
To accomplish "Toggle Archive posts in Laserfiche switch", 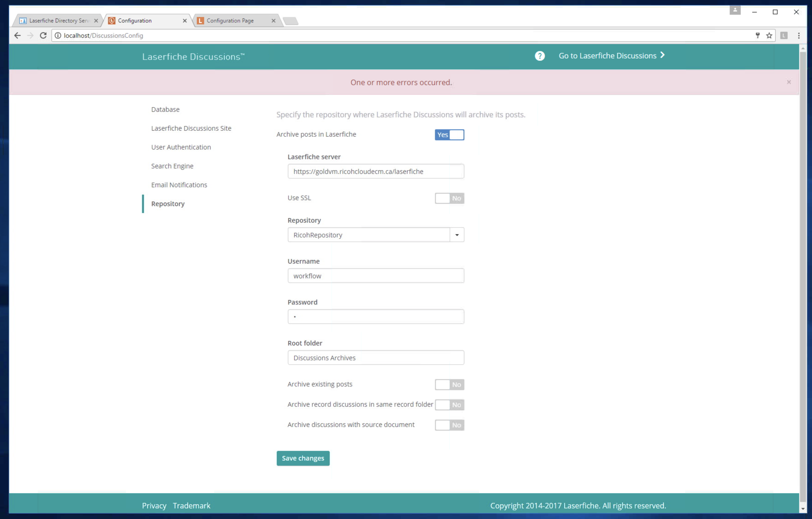I will (449, 135).
